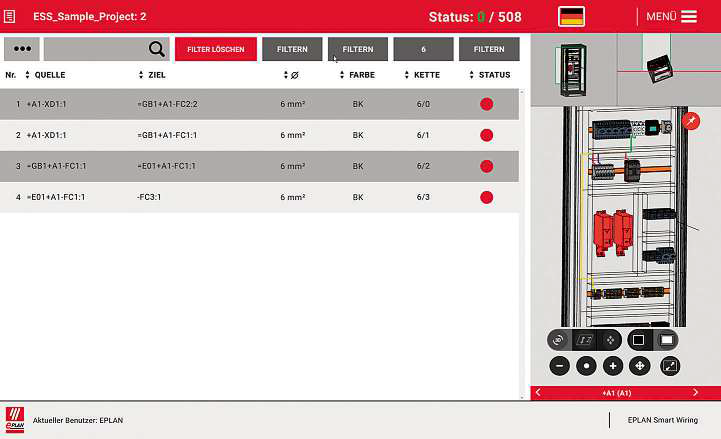Sort by QUELLE column
Viewport: 721px width, 439px height.
(x=45, y=75)
